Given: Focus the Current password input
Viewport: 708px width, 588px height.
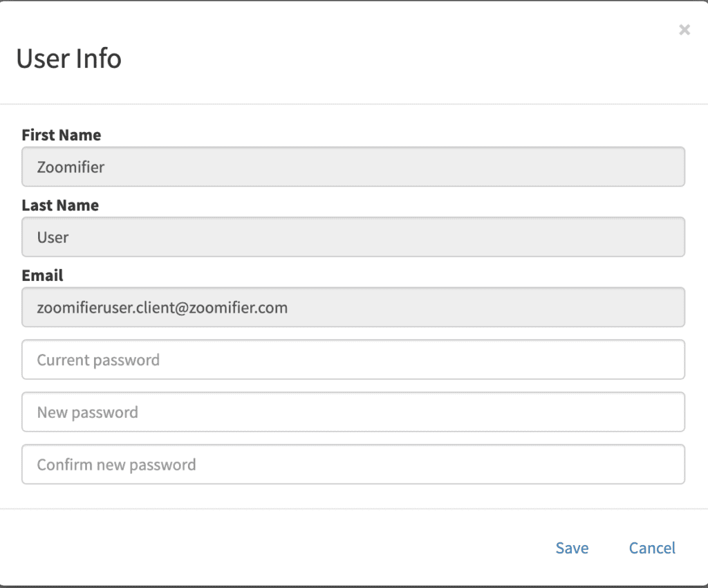Looking at the screenshot, I should pos(353,360).
